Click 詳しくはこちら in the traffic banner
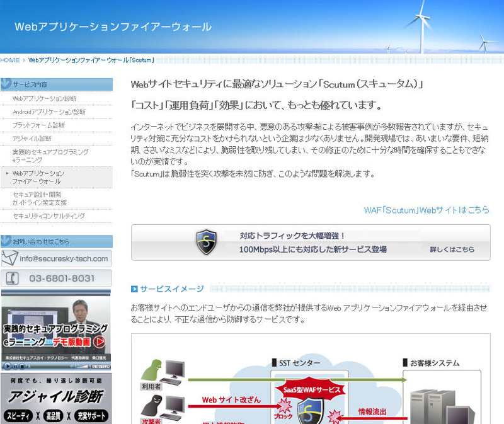504x424 pixels. click(x=452, y=249)
